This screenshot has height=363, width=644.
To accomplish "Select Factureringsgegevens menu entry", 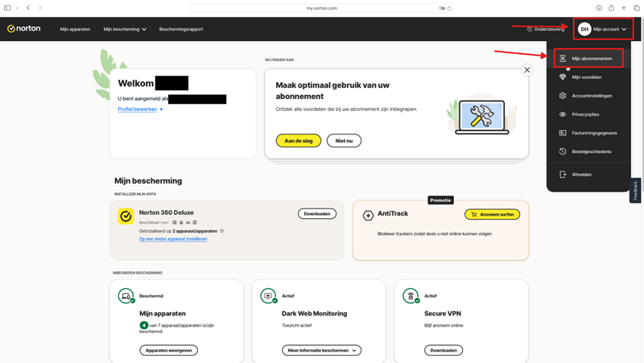I will pyautogui.click(x=588, y=133).
